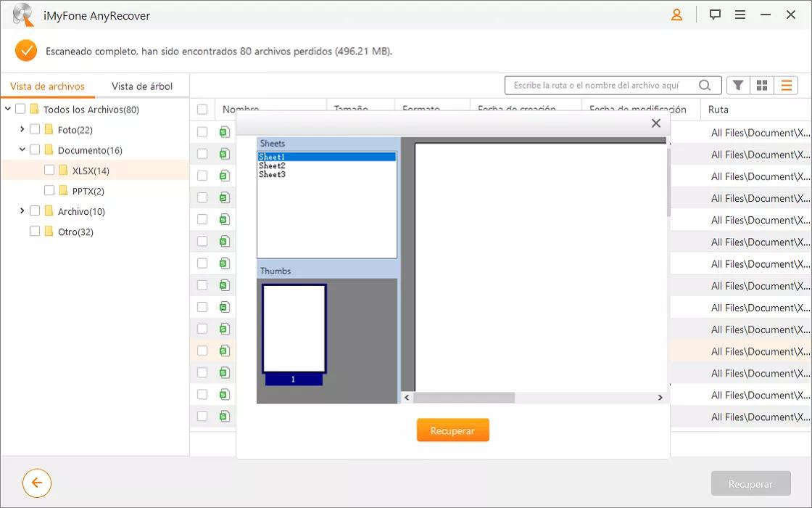
Task: Expand the Archivo(10) folder
Action: 22,211
